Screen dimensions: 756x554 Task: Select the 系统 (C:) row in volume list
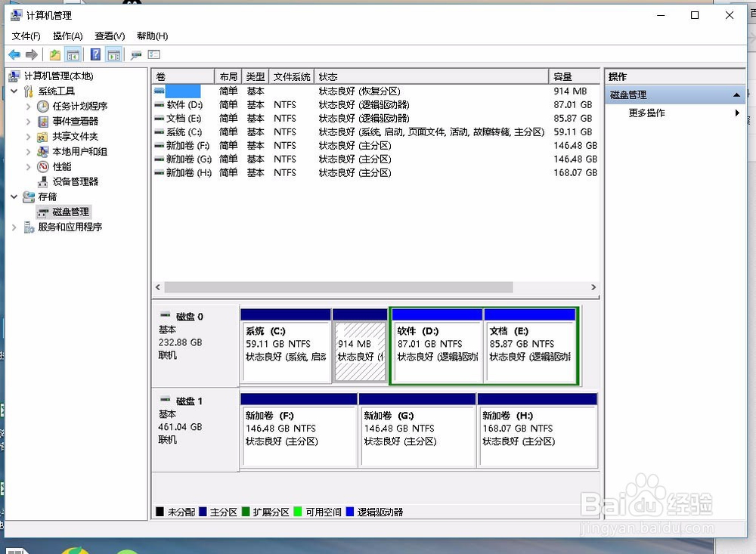(x=375, y=132)
